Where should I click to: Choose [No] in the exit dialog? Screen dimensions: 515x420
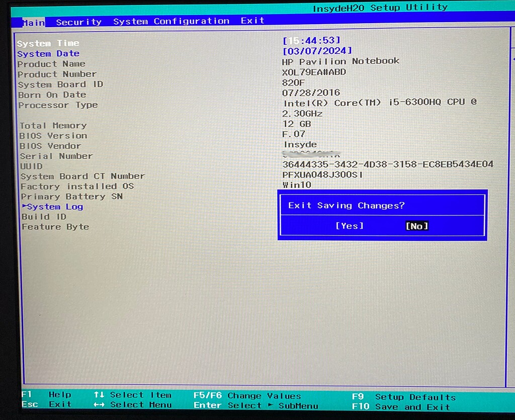pyautogui.click(x=417, y=226)
